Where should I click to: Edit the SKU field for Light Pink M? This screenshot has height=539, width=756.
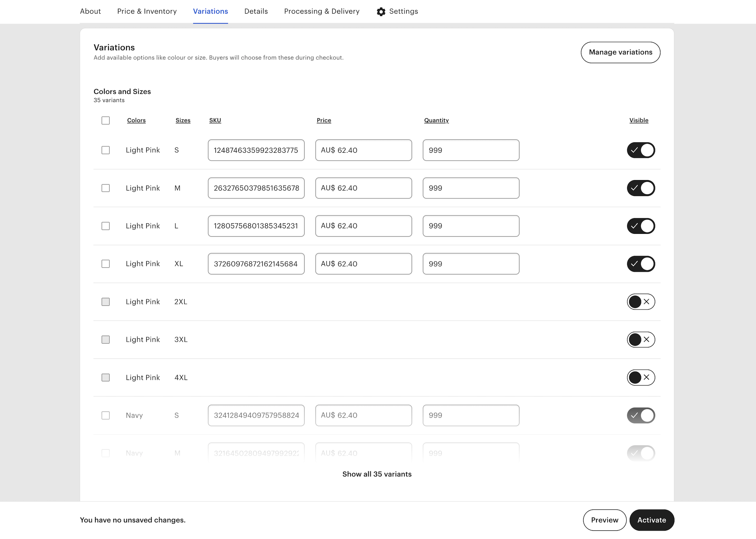point(256,188)
